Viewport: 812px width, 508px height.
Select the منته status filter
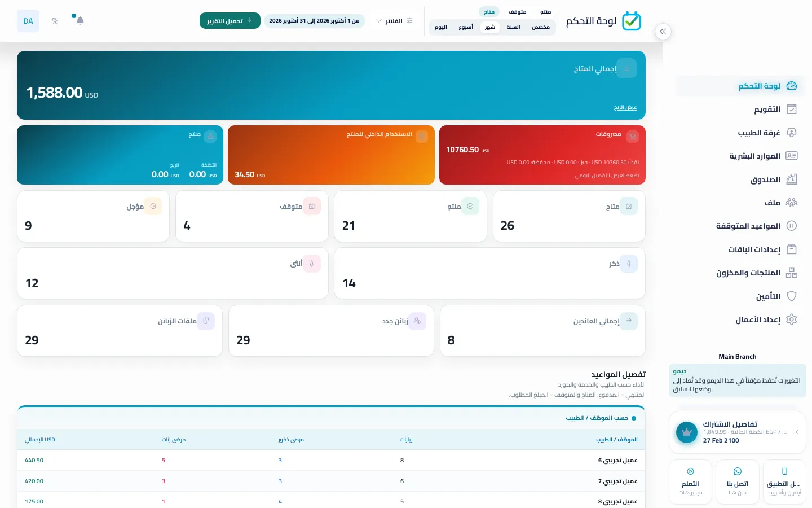pos(545,12)
